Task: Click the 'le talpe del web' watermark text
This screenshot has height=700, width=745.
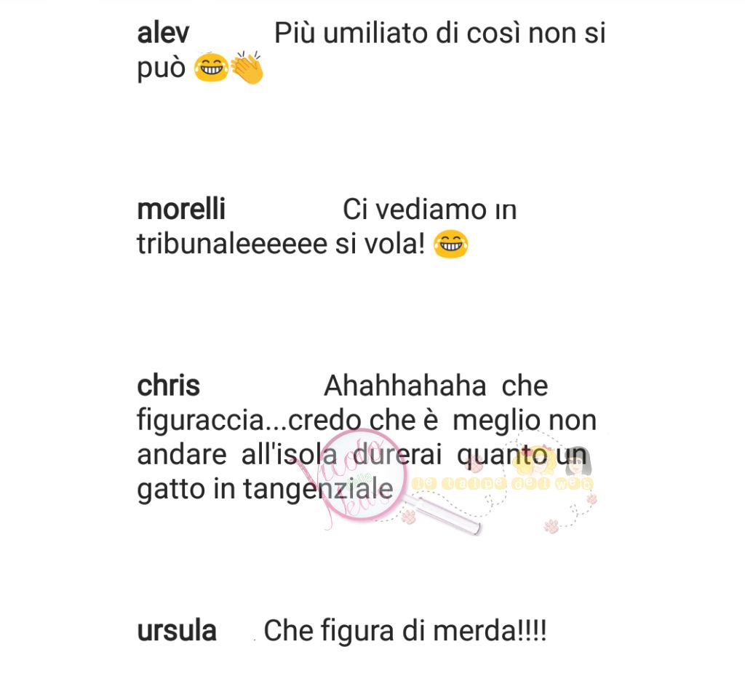Action: click(503, 484)
